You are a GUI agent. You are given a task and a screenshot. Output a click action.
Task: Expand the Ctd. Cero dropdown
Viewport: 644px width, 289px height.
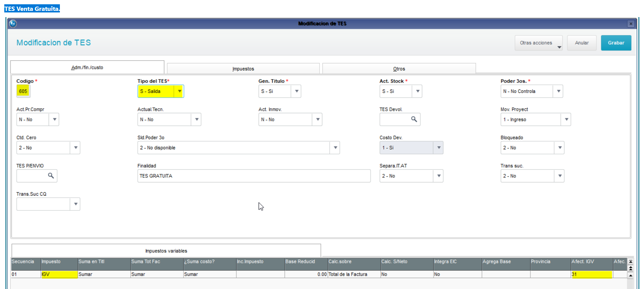click(x=76, y=148)
